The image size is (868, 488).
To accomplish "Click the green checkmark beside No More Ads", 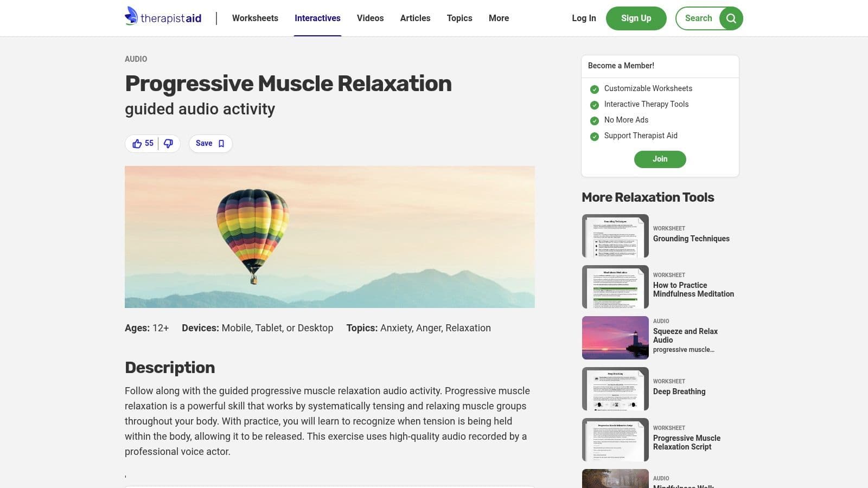I will point(595,120).
